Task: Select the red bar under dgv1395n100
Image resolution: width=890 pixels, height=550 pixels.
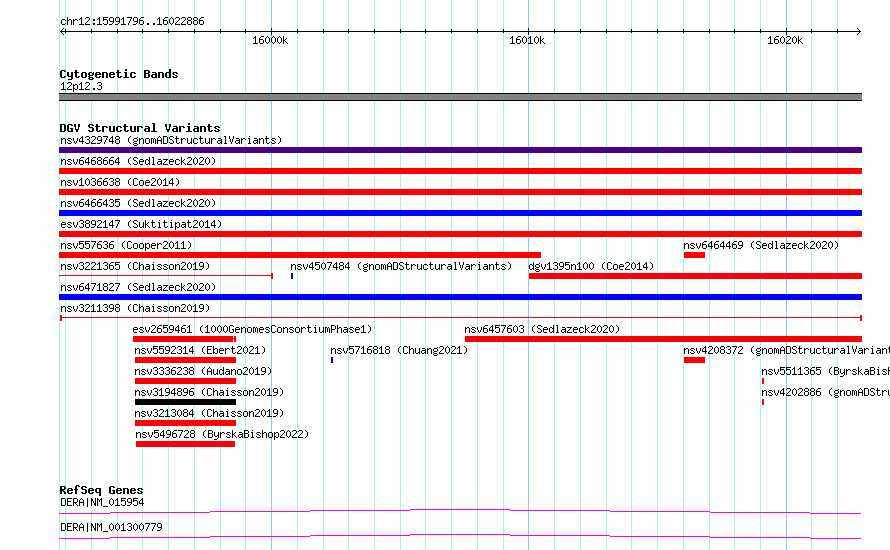Action: 695,276
